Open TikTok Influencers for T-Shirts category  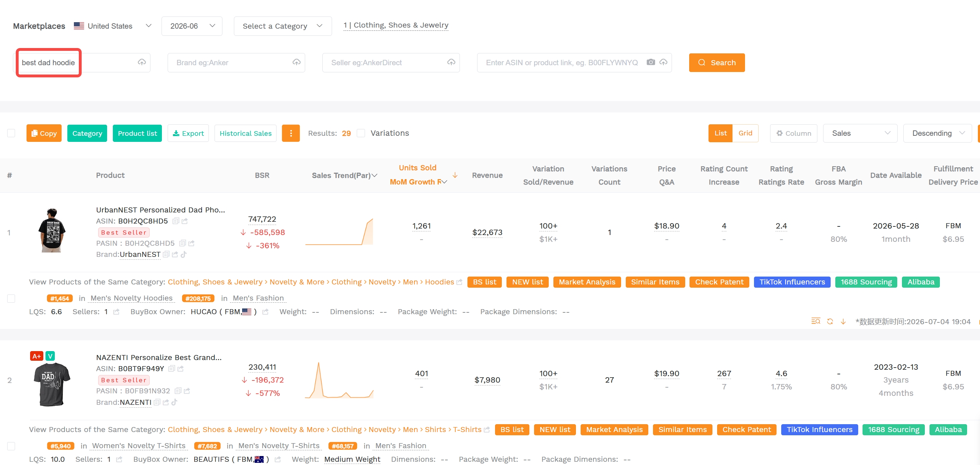pos(819,430)
